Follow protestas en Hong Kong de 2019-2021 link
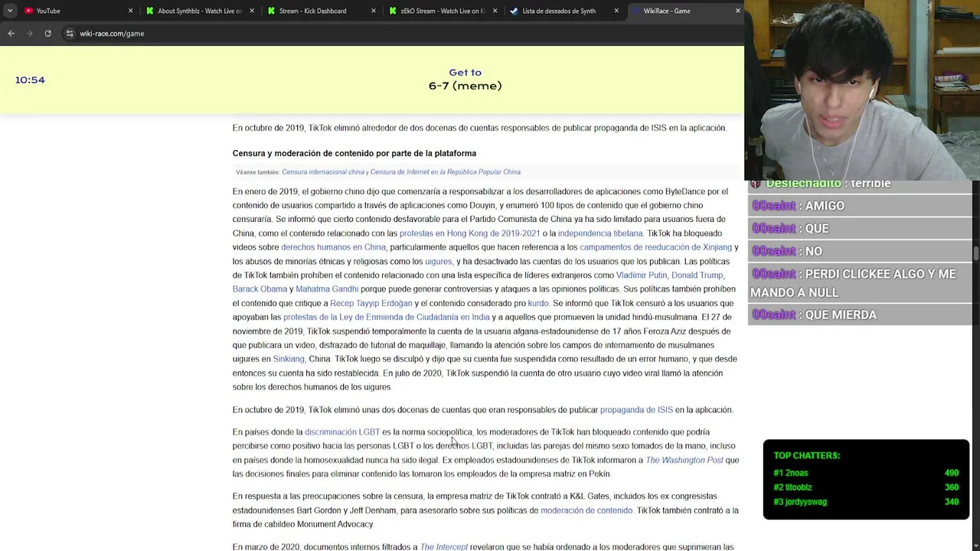The width and height of the screenshot is (980, 551). 469,233
